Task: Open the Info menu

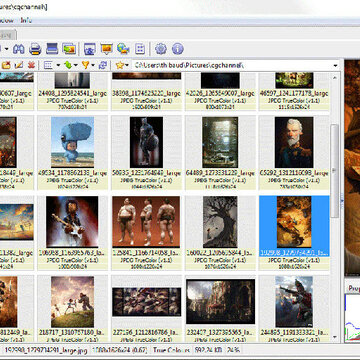Action: tap(26, 20)
